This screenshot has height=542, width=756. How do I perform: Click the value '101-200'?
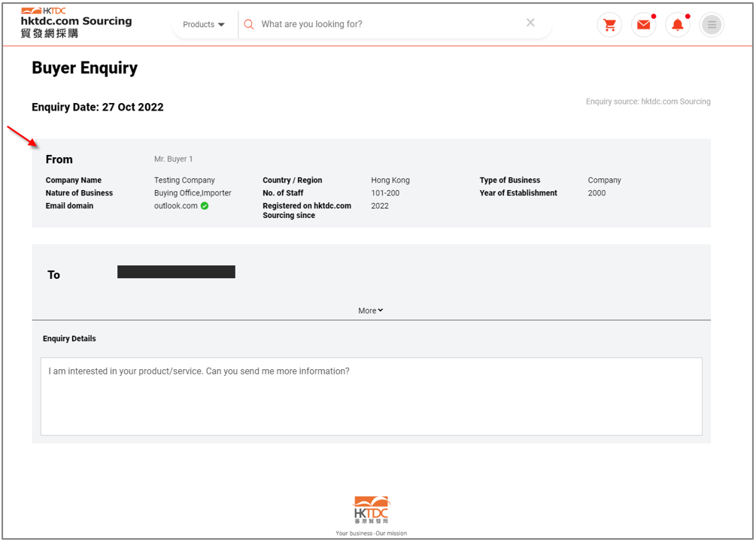pyautogui.click(x=385, y=193)
